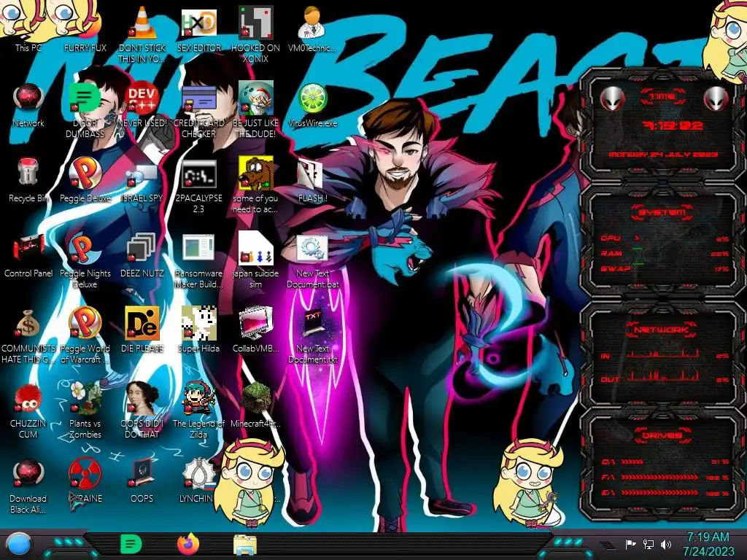
Task: Select Peggle World of Warcraft shortcut
Action: [x=85, y=335]
